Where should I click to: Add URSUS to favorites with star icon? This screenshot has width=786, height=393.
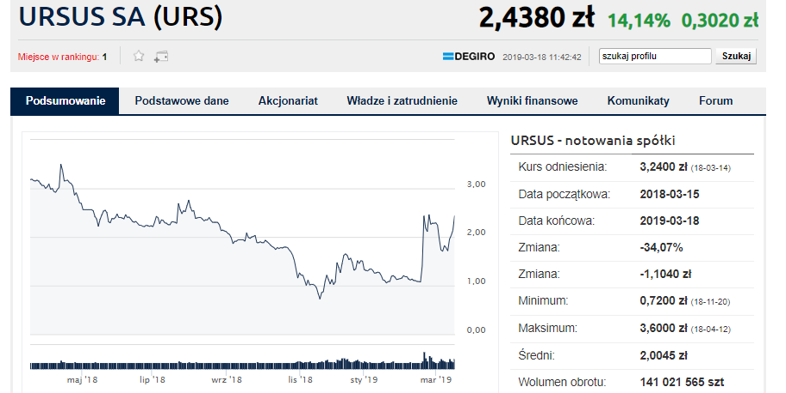click(x=139, y=56)
